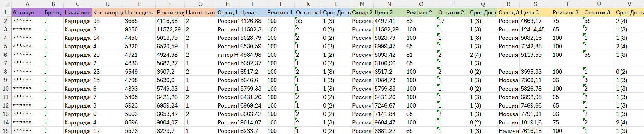Click the cell showing 7360,11

pos(535,80)
